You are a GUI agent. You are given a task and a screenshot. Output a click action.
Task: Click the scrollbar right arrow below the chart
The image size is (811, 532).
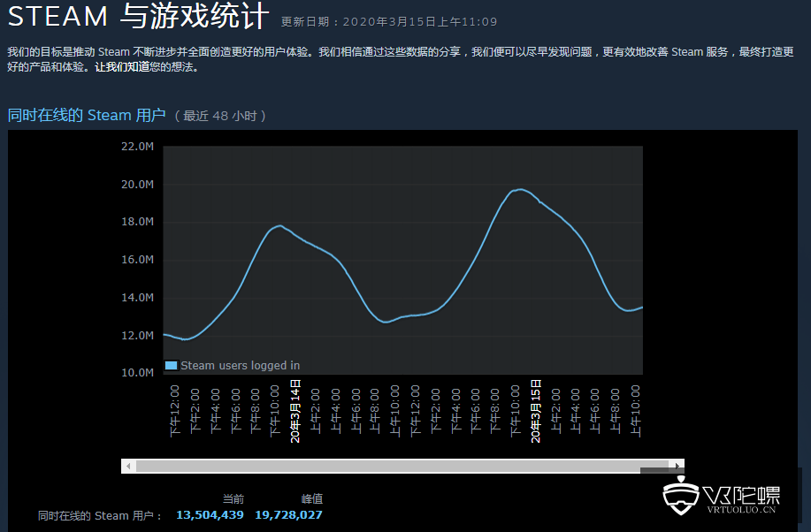pos(677,466)
